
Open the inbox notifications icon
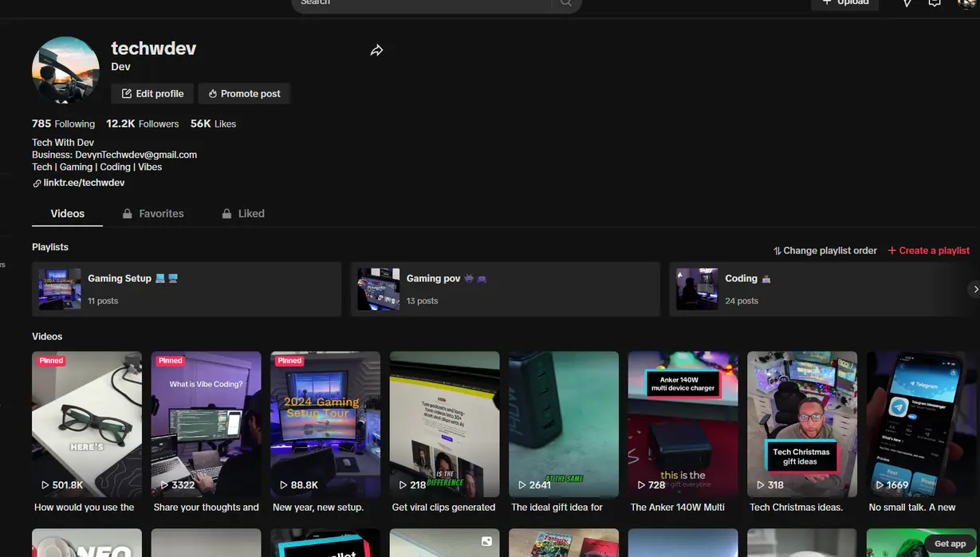click(935, 3)
